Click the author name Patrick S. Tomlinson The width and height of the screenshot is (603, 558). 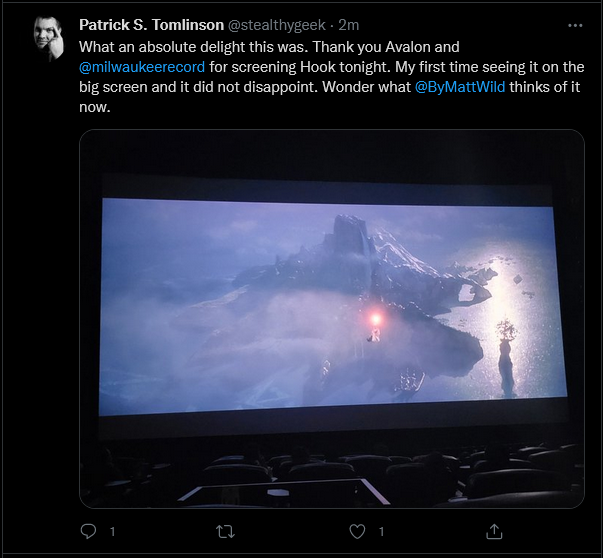pyautogui.click(x=152, y=25)
